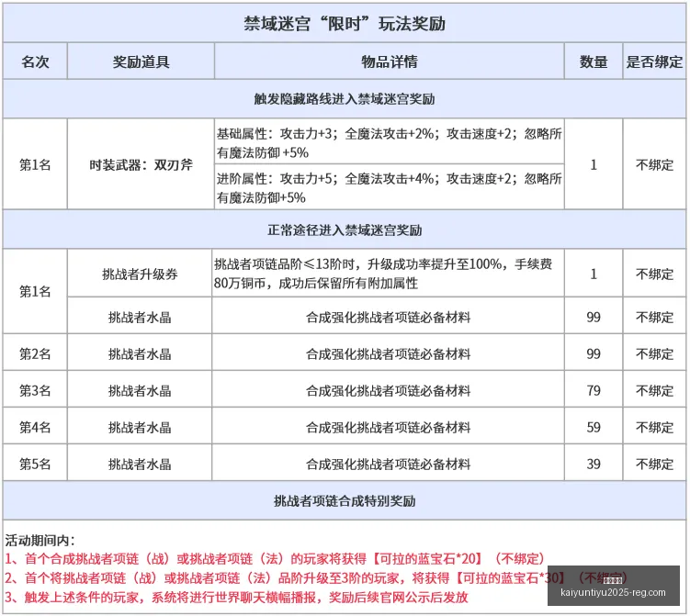This screenshot has width=690, height=616.
Task: Click 不绑定 in the 第3名 row
Action: (654, 390)
